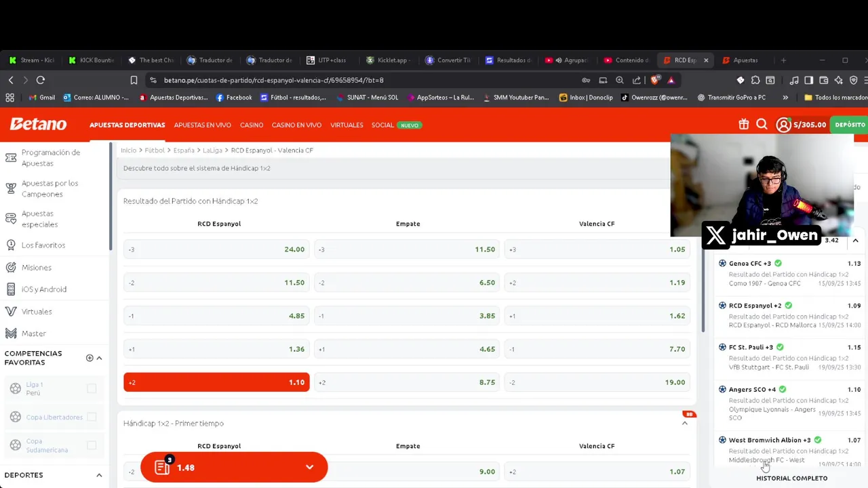This screenshot has width=868, height=488.
Task: Click the Angers SCO +4 bet entry
Action: coord(790,403)
